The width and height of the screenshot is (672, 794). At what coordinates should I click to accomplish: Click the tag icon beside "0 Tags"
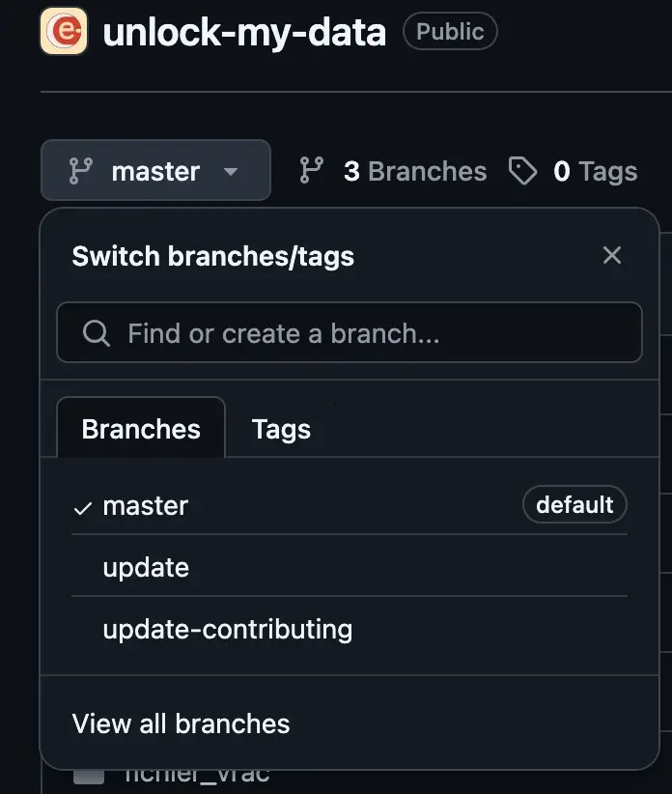click(522, 171)
